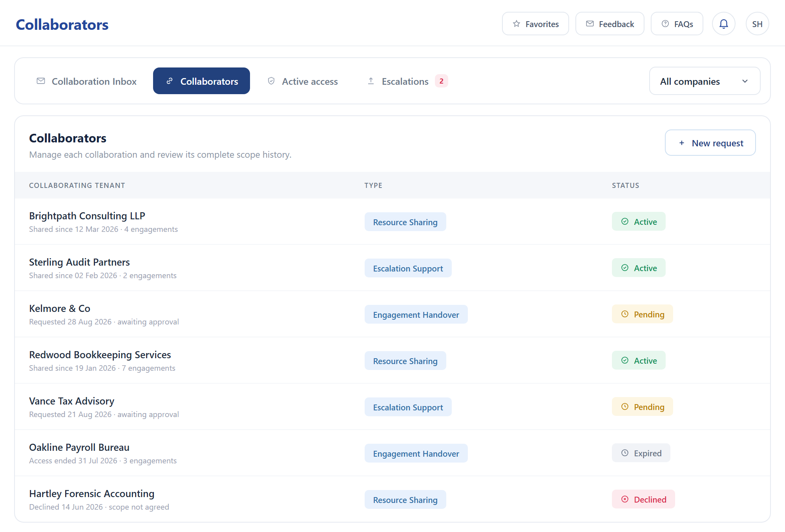Open the Favorites button

[535, 24]
